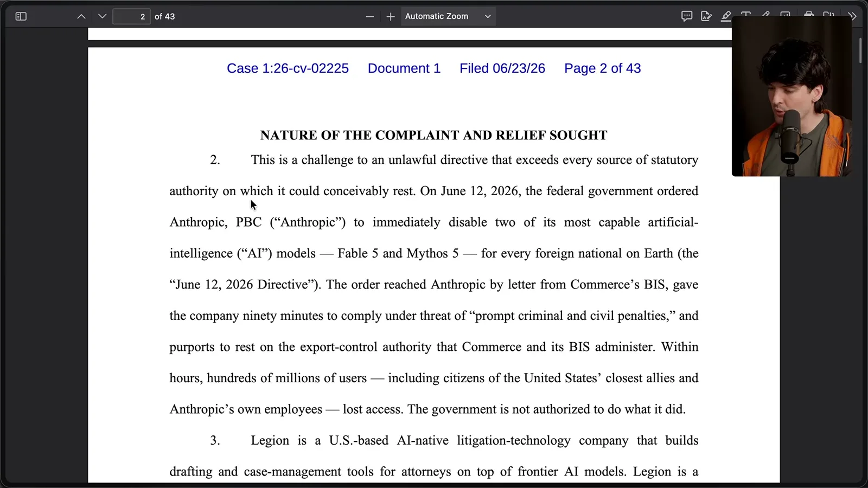Open the comment annotation tool
Viewport: 868px width, 488px height.
pyautogui.click(x=687, y=16)
